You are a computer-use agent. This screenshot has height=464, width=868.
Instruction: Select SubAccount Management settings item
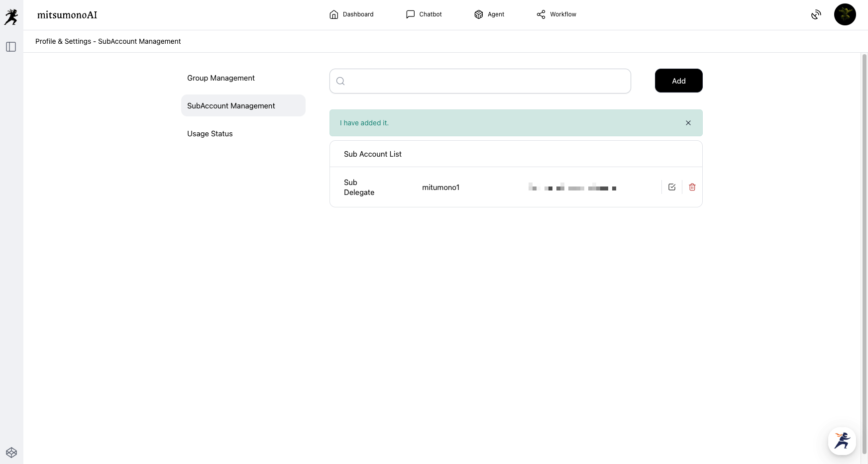tap(231, 106)
